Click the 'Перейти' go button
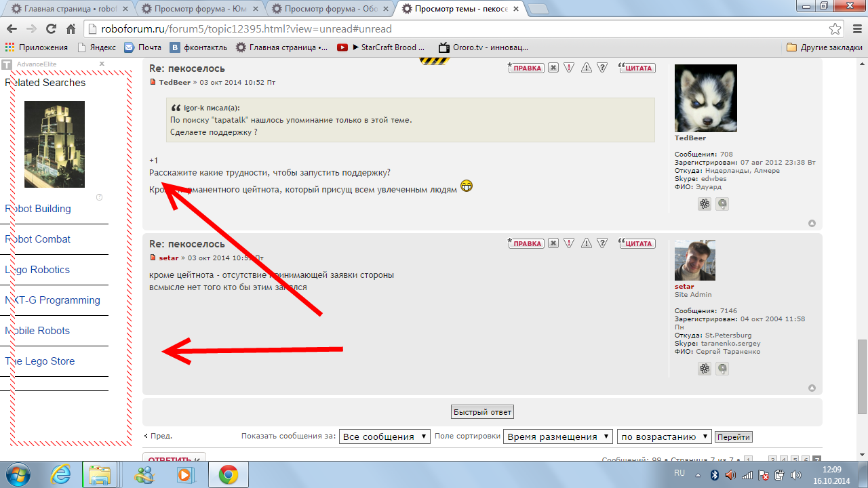Image resolution: width=868 pixels, height=488 pixels. [x=734, y=437]
